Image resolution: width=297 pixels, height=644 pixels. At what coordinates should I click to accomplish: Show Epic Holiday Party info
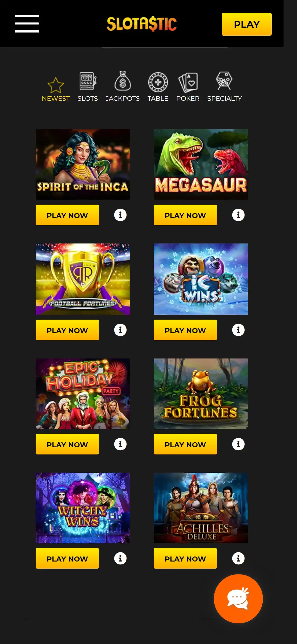pos(120,444)
